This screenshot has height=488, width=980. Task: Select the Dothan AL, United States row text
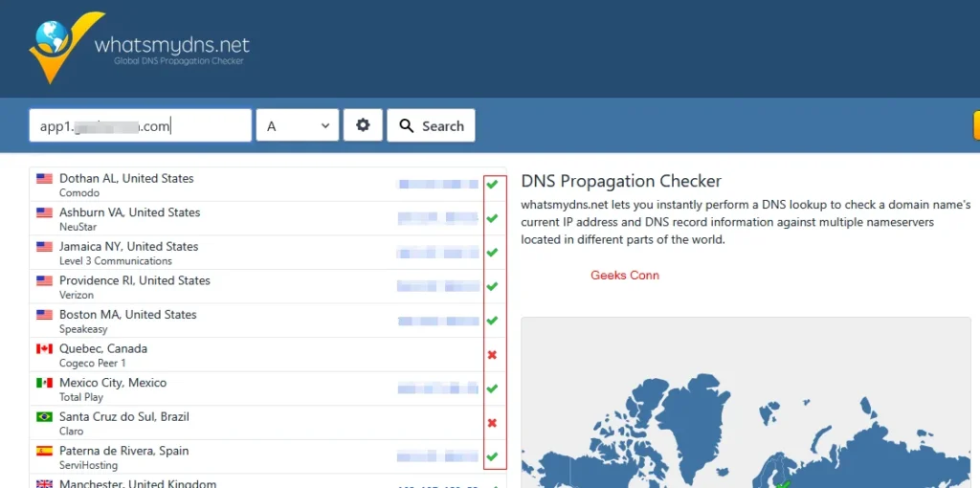tap(126, 178)
